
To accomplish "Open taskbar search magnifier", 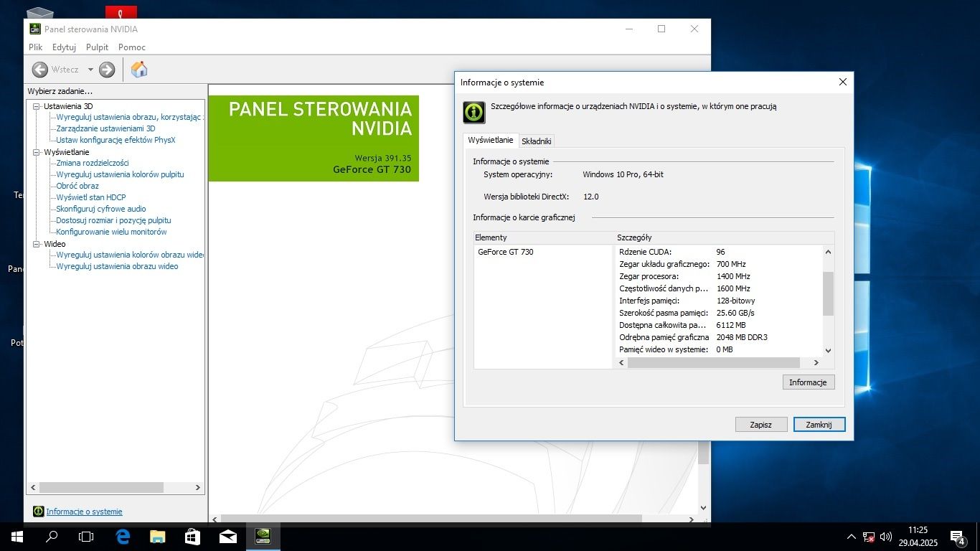I will pos(52,537).
